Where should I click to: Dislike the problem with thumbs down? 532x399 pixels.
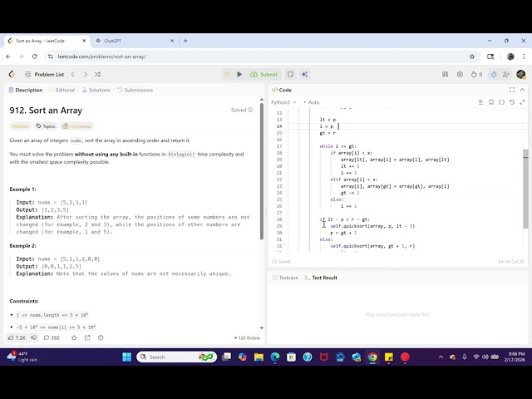[x=34, y=338]
